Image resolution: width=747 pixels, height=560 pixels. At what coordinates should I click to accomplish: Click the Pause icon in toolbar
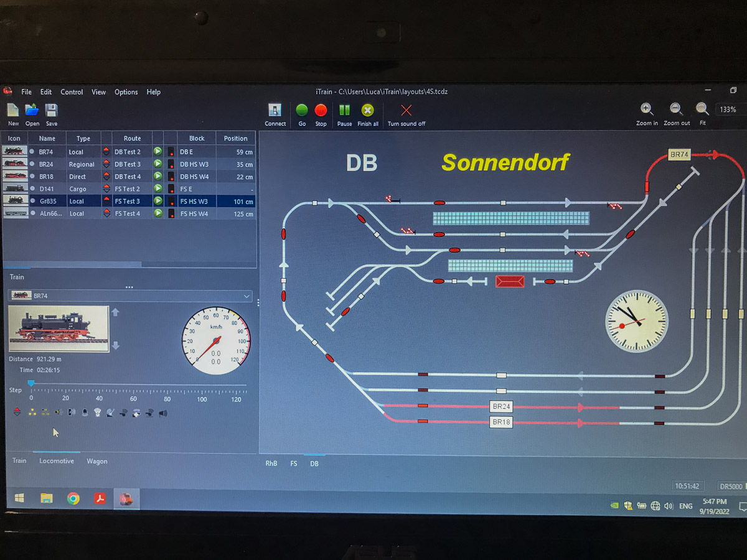click(344, 111)
